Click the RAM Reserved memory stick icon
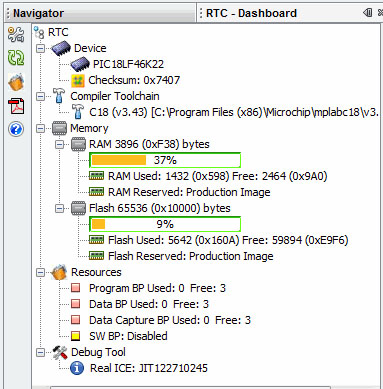Screen dimensions: 383x389 (97, 192)
